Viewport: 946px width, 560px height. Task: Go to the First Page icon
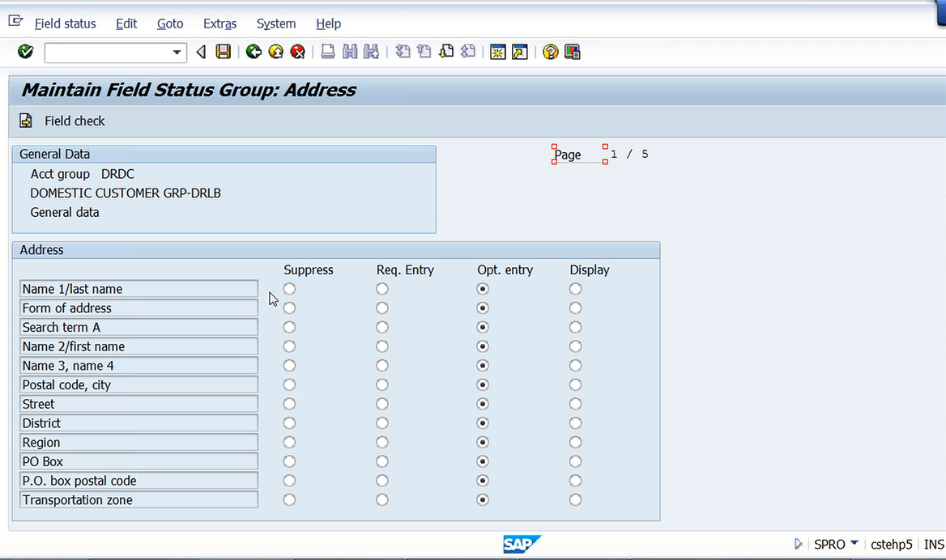(x=403, y=52)
